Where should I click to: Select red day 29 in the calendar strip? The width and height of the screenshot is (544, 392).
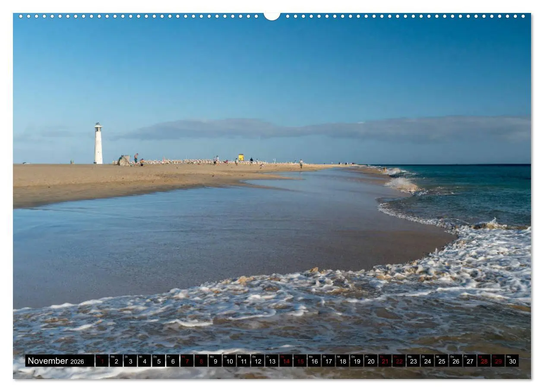pos(498,361)
